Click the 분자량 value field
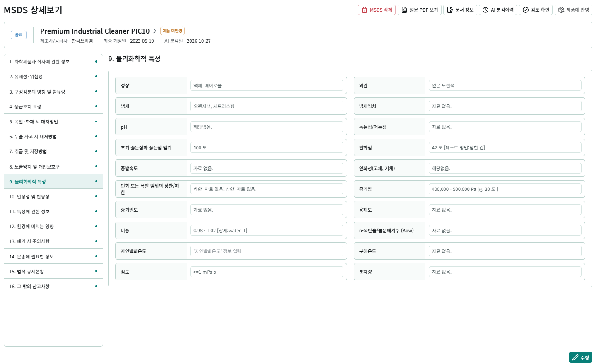Image resolution: width=594 pixels, height=364 pixels. tap(505, 272)
